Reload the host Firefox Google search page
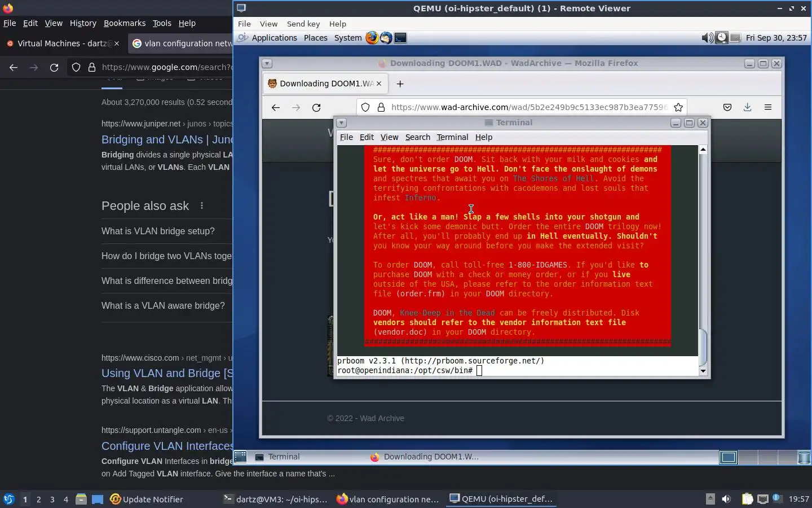812x508 pixels. (54, 67)
